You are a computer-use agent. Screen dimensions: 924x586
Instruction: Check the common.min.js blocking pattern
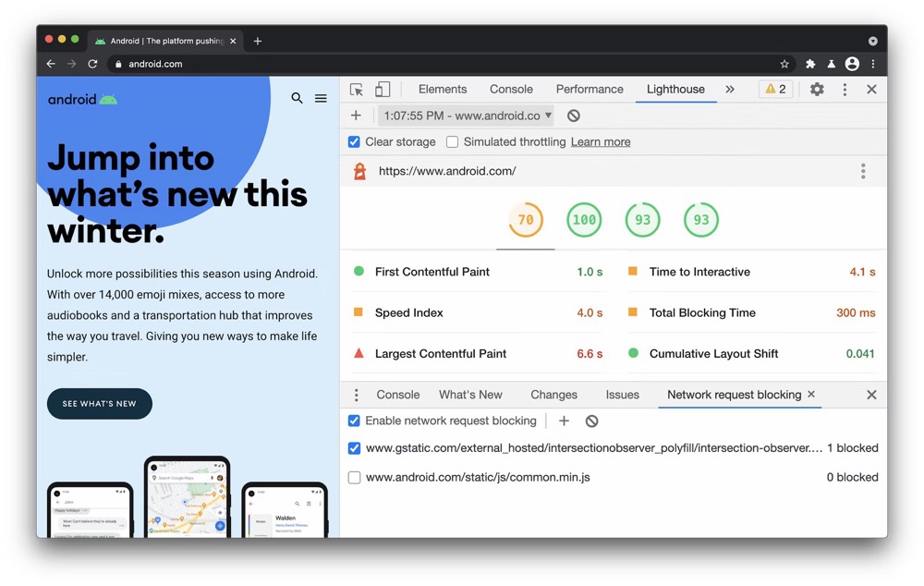click(354, 477)
